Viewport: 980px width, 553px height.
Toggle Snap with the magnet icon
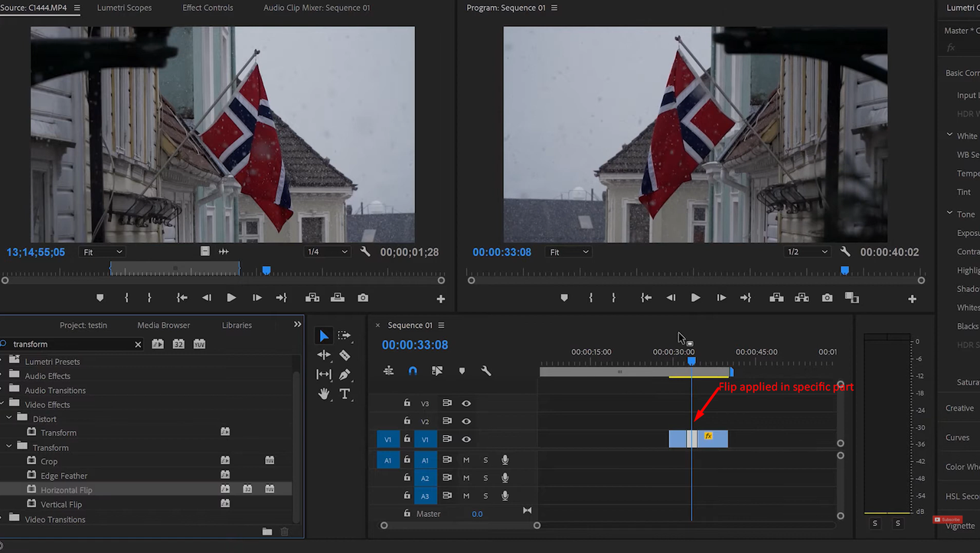413,370
